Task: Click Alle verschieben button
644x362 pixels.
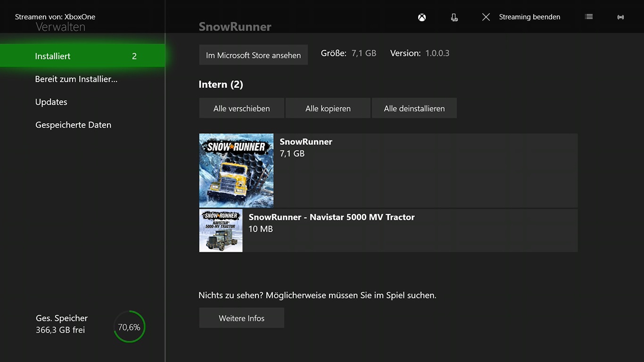Action: [241, 108]
